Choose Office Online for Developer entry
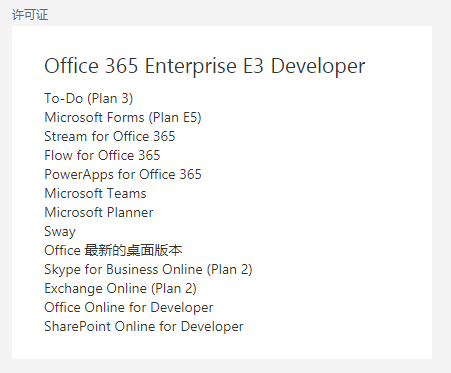The width and height of the screenshot is (451, 373). click(129, 308)
